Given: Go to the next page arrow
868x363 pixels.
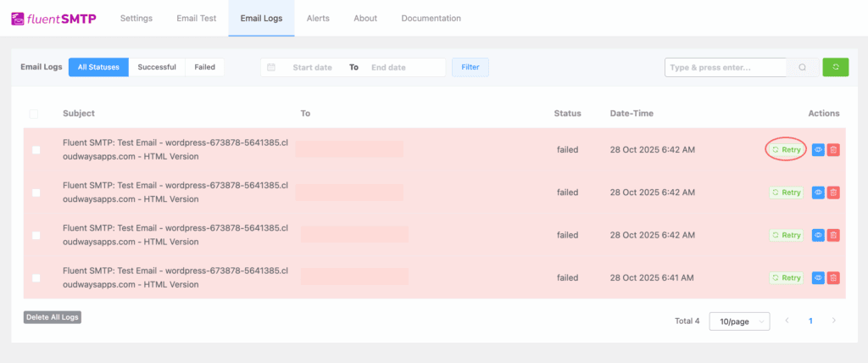Looking at the screenshot, I should pyautogui.click(x=834, y=321).
